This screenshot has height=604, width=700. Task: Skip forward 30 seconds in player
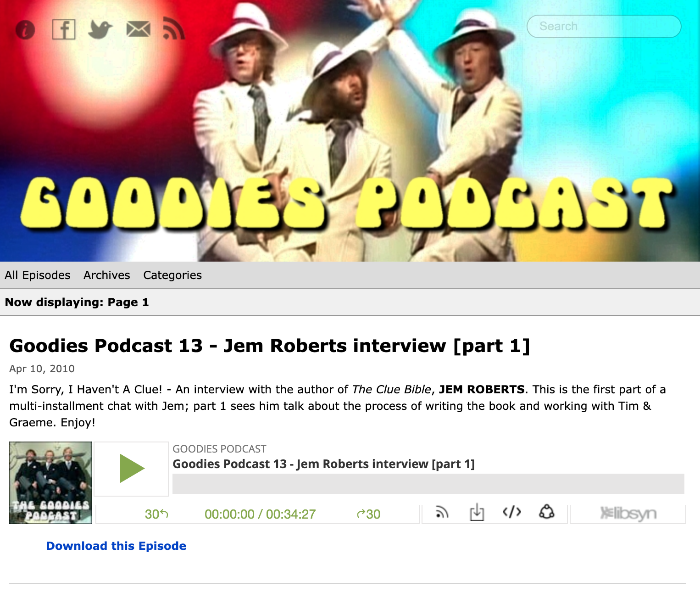click(369, 514)
